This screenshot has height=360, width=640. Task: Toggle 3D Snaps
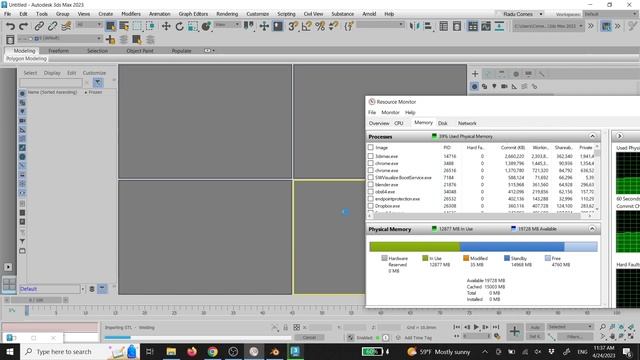[293, 27]
